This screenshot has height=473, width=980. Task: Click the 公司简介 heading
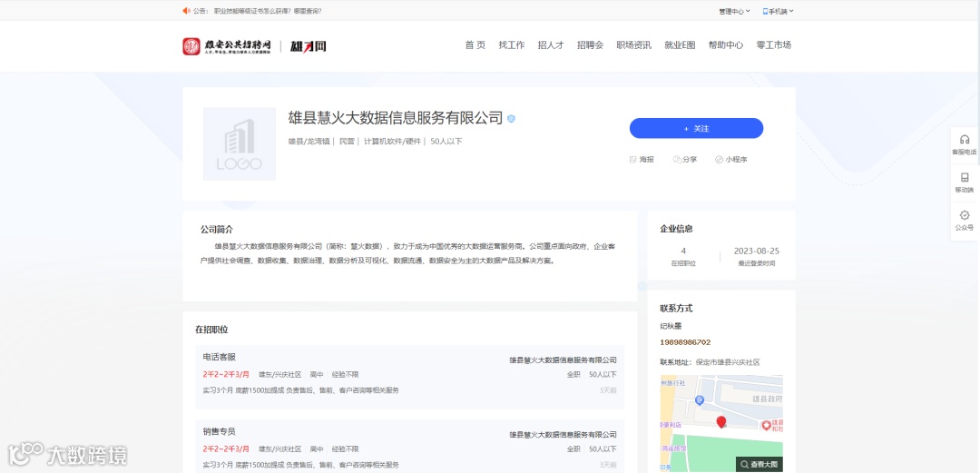pos(216,230)
